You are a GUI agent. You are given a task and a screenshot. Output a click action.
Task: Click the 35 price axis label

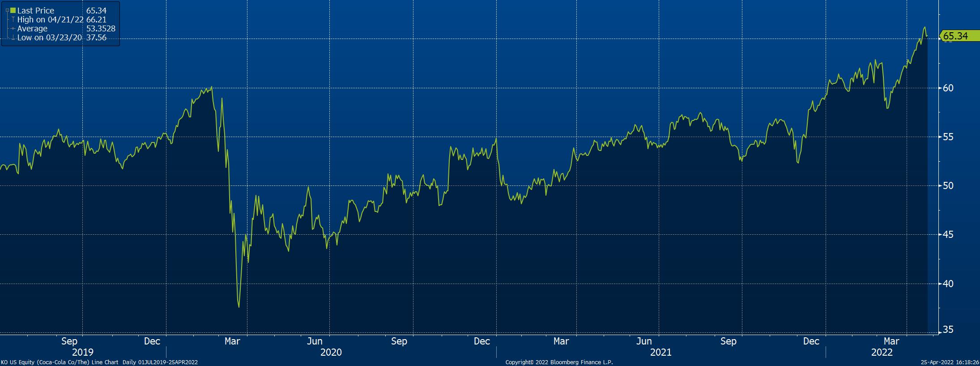948,330
